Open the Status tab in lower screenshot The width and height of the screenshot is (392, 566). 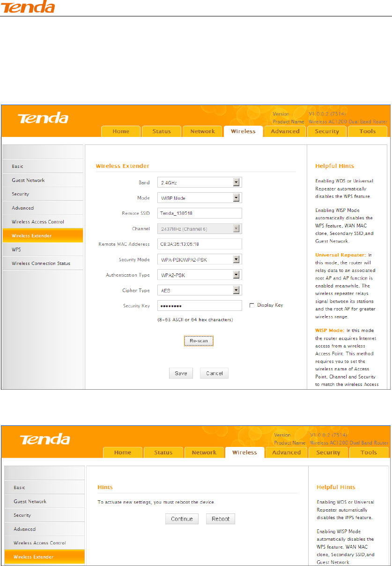click(163, 453)
